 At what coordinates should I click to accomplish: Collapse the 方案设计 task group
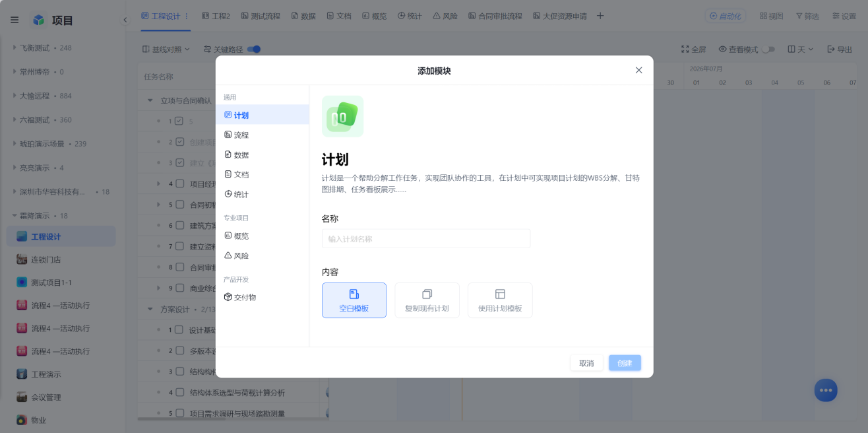[x=150, y=309]
